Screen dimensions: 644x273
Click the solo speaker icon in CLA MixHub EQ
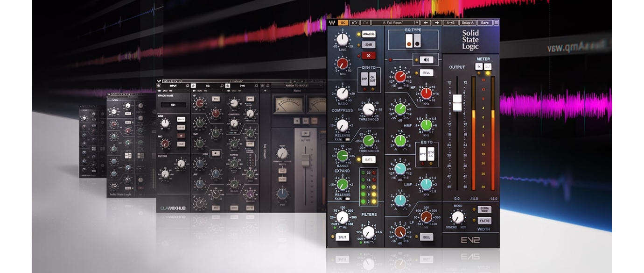216,152
